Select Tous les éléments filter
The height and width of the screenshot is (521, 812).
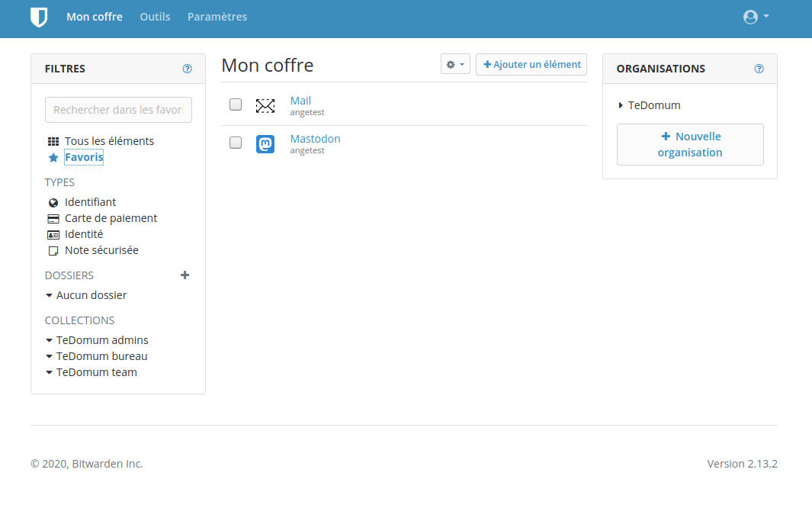[109, 141]
